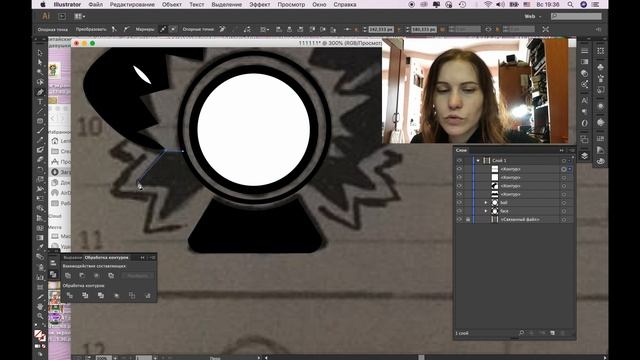Open the Эффект menu
The height and width of the screenshot is (360, 640).
(x=260, y=4)
